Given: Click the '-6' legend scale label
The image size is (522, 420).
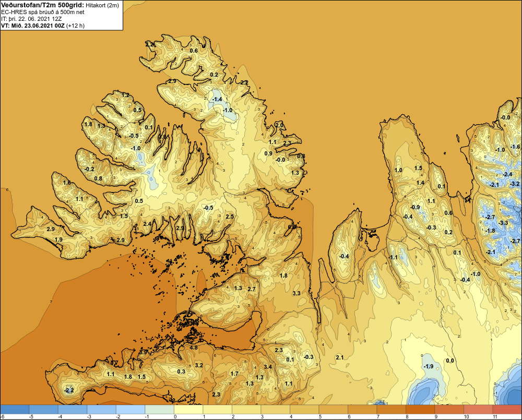Looking at the screenshot, I should (2, 417).
